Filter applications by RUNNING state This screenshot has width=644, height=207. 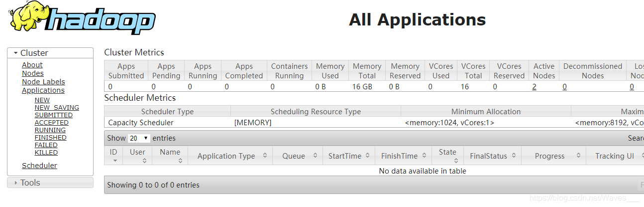point(50,130)
